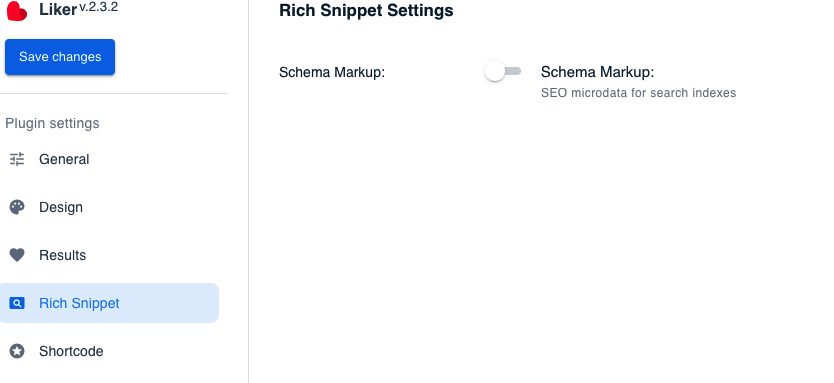This screenshot has height=383, width=834.
Task: Click the Plugin settings section heading
Action: (x=52, y=123)
